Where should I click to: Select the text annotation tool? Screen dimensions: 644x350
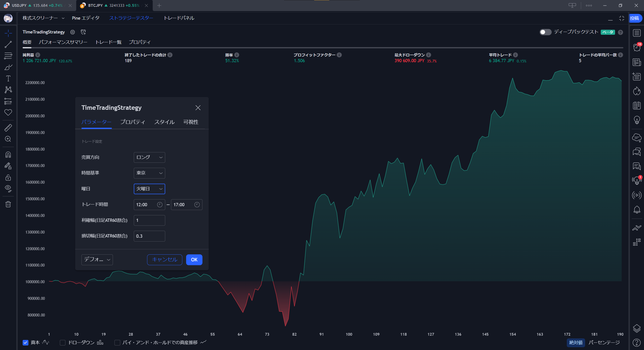point(8,79)
